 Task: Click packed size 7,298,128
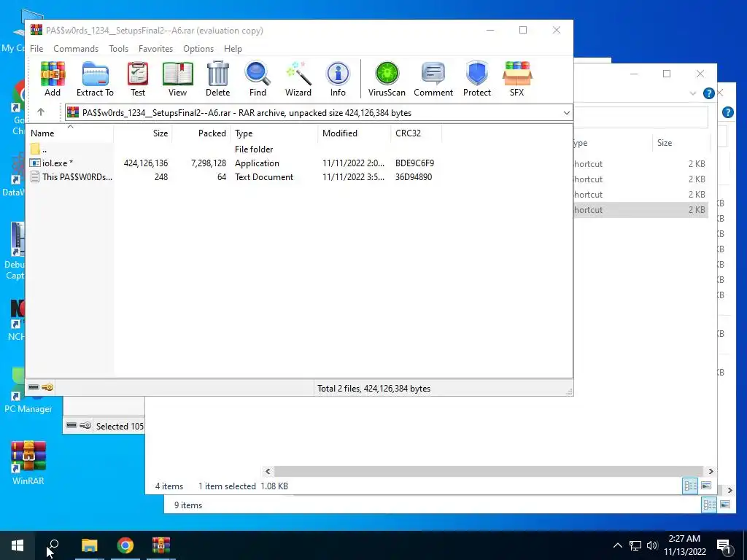click(x=209, y=163)
